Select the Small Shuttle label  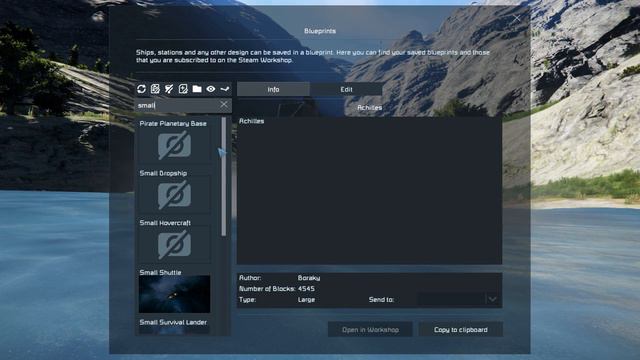click(160, 272)
